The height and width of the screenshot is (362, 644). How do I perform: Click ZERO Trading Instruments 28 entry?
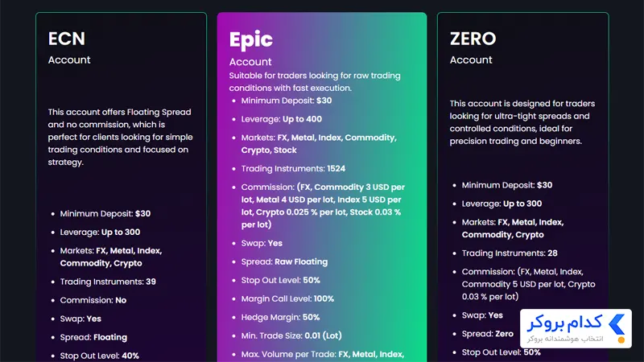pos(510,253)
